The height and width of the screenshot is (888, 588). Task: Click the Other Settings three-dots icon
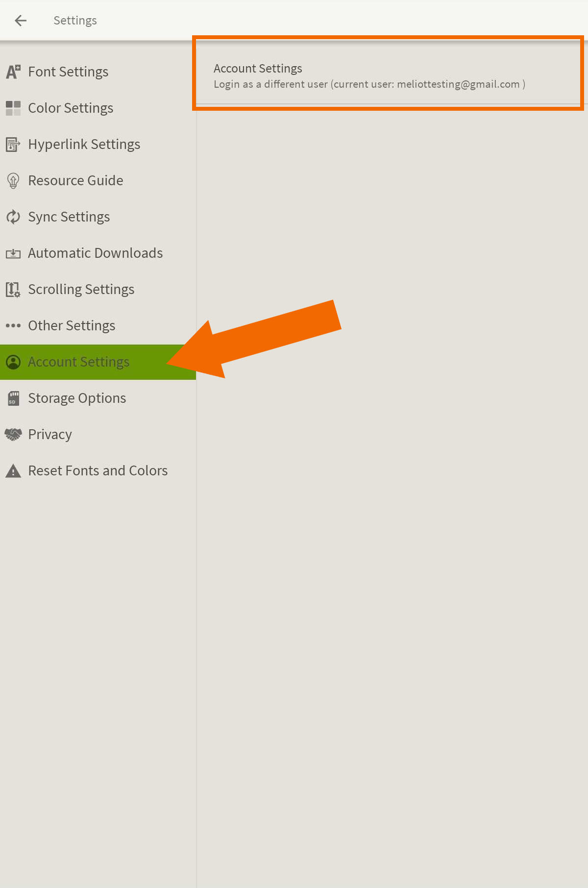point(13,325)
